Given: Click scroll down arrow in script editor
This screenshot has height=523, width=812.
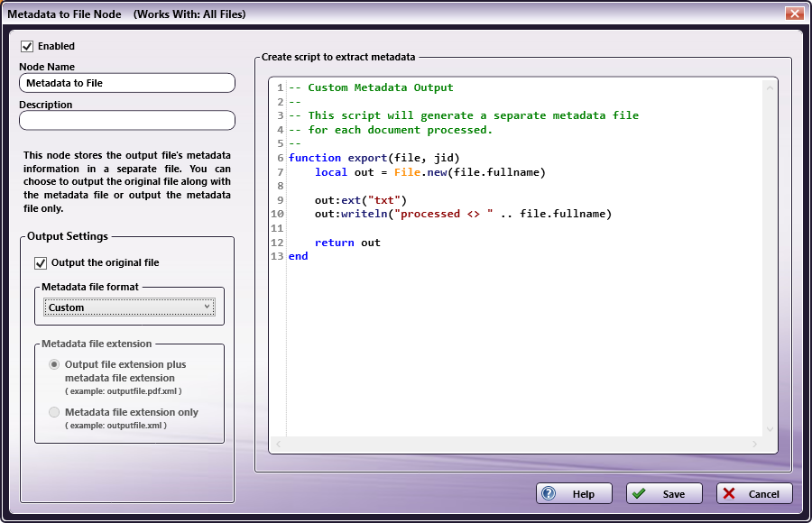Looking at the screenshot, I should tap(770, 429).
